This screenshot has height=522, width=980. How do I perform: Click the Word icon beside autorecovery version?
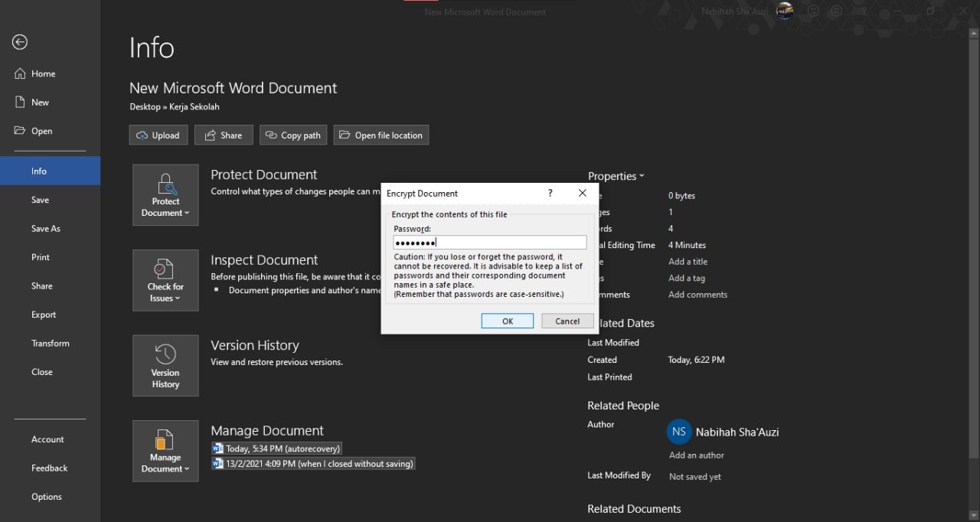point(218,449)
